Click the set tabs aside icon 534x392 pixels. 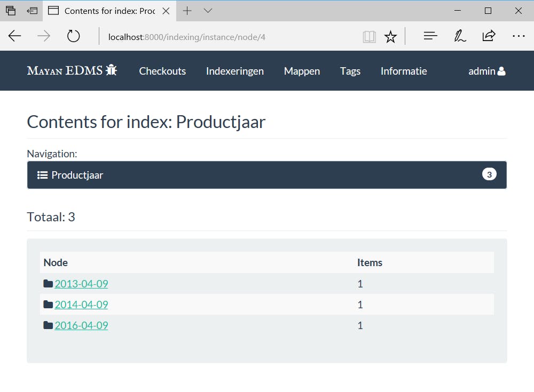click(x=33, y=11)
